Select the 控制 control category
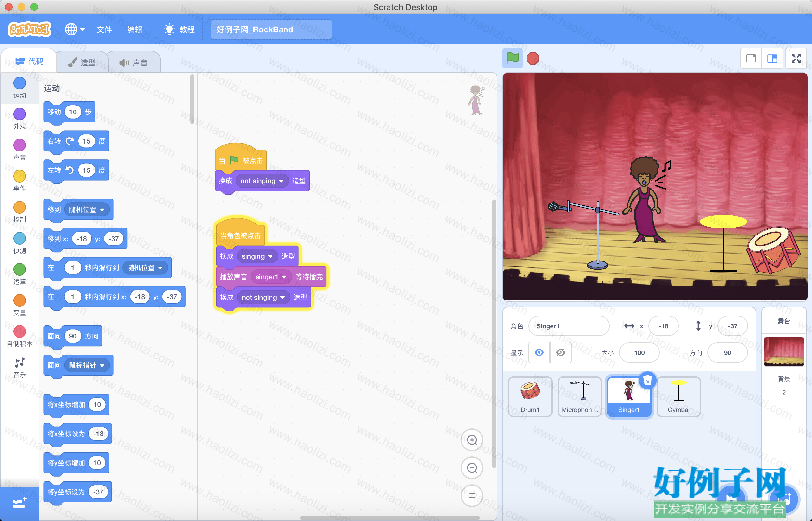812x521 pixels. [x=20, y=212]
